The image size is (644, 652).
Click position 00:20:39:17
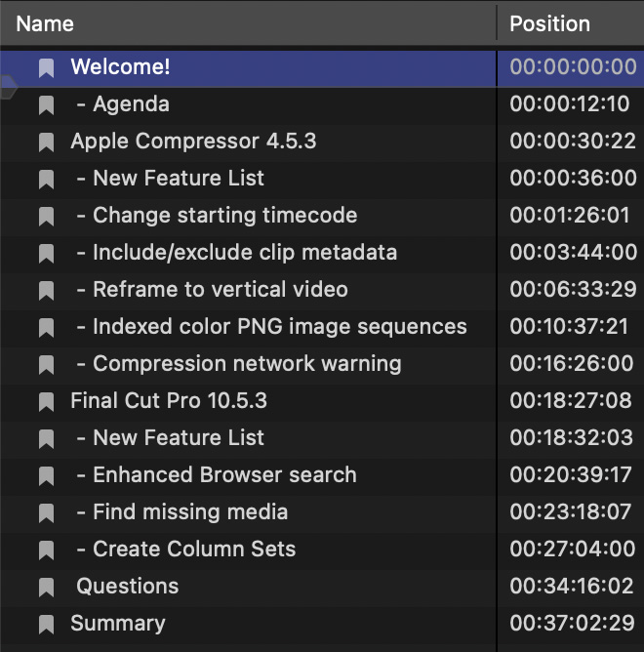tap(571, 475)
